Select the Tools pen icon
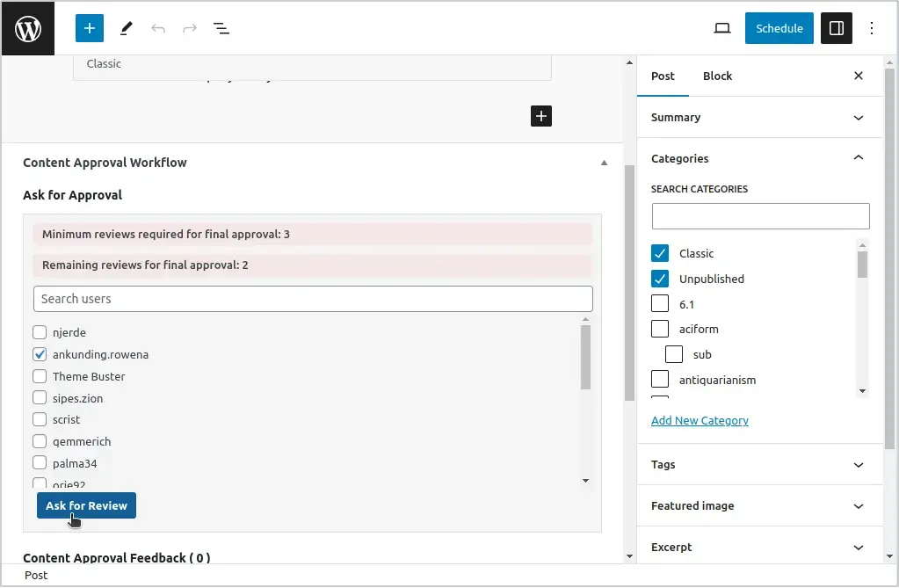The image size is (899, 588). pyautogui.click(x=125, y=28)
